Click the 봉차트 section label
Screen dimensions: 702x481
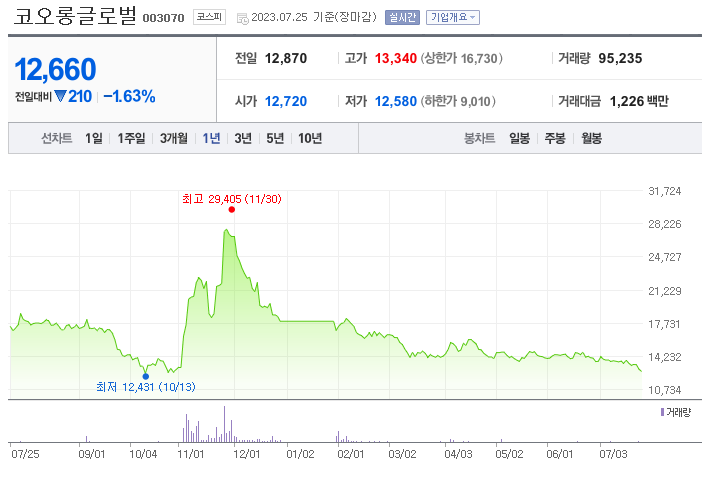point(479,138)
